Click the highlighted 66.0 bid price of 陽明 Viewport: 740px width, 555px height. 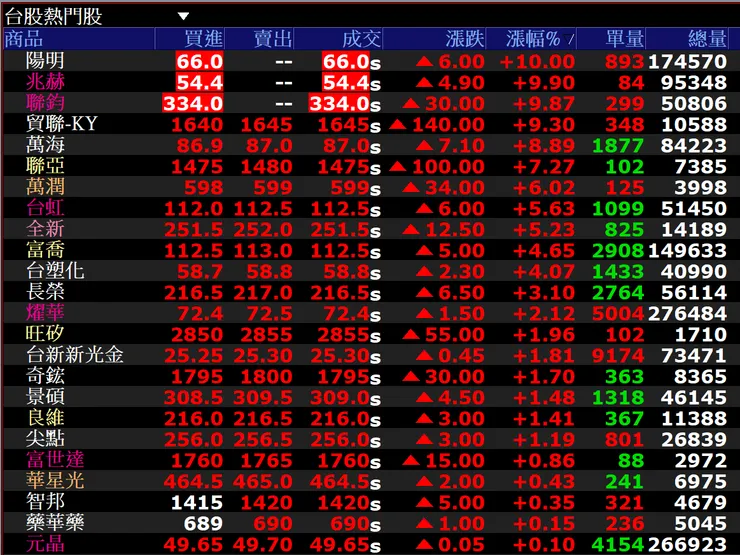199,62
